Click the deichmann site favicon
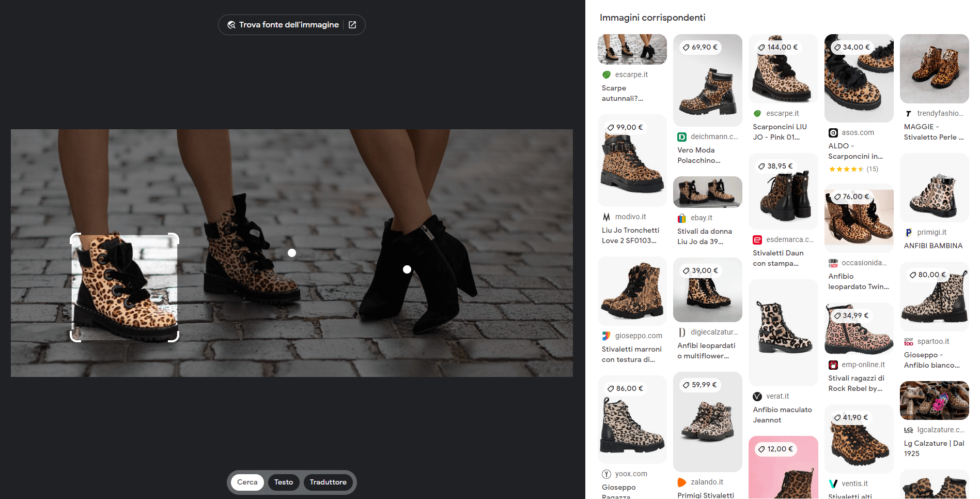 click(x=682, y=137)
